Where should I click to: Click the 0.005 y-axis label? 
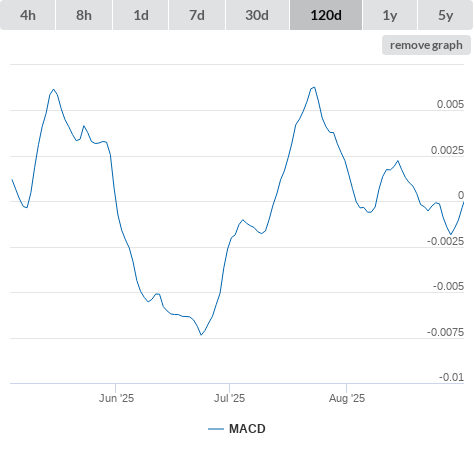click(x=450, y=104)
